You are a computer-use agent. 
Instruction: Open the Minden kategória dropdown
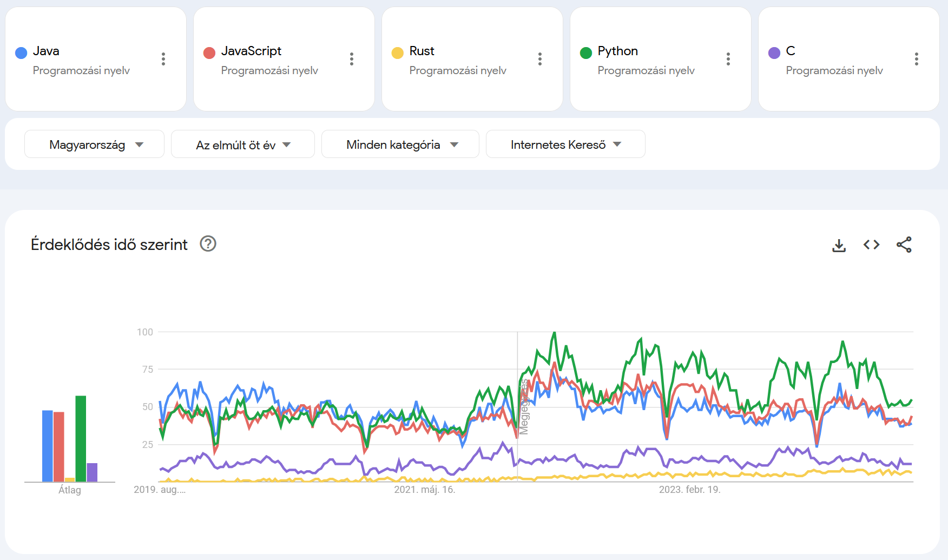[400, 144]
